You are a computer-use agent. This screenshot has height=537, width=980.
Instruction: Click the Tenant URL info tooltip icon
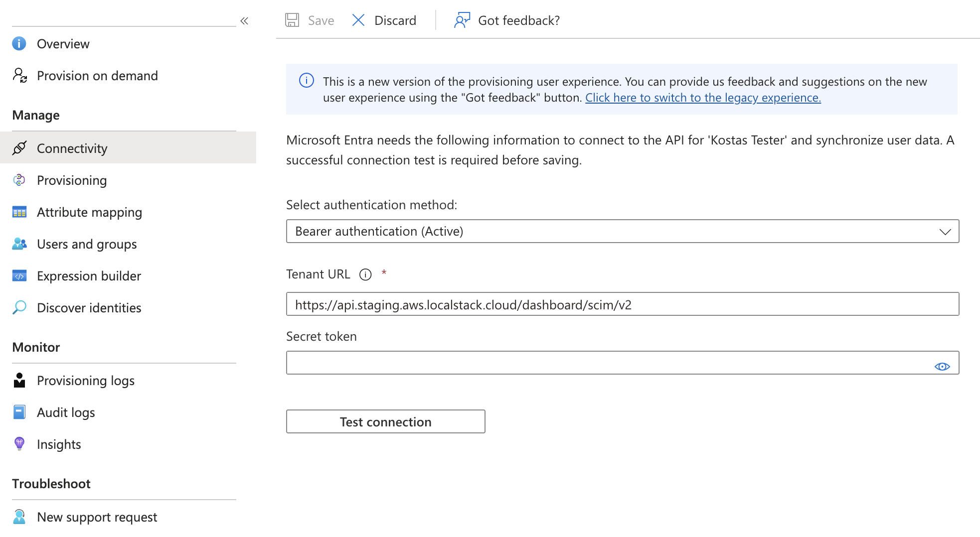(x=365, y=274)
